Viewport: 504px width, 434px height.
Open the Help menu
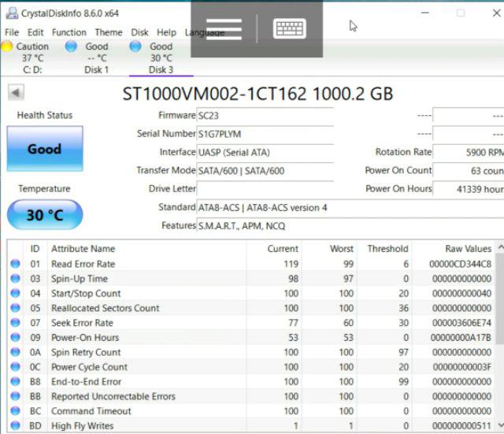click(x=166, y=32)
